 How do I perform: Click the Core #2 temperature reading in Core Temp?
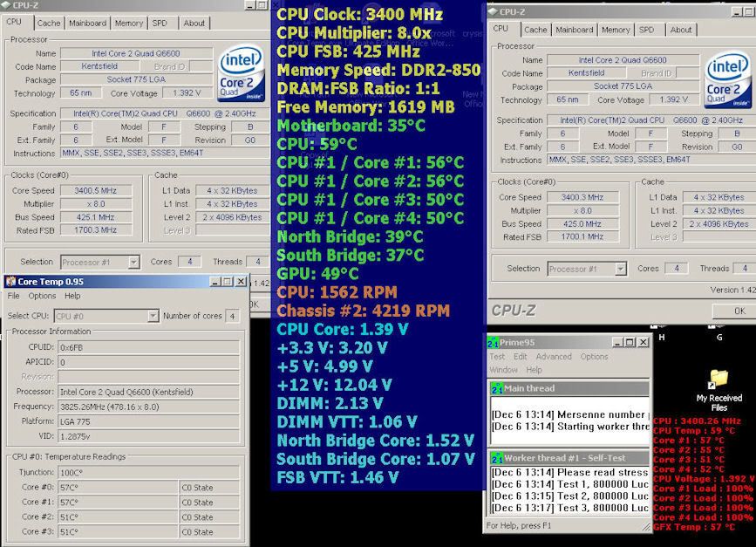(118, 517)
